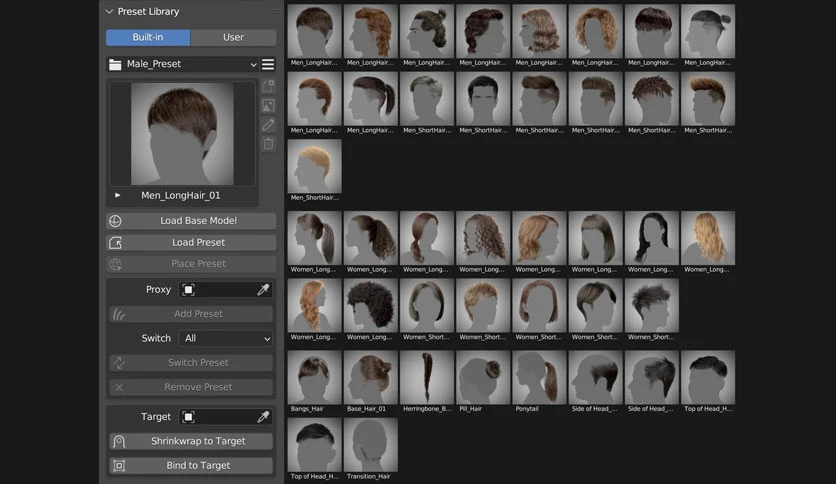Open the Switch dropdown set to All
Screen dimensions: 836x484
pyautogui.click(x=226, y=338)
